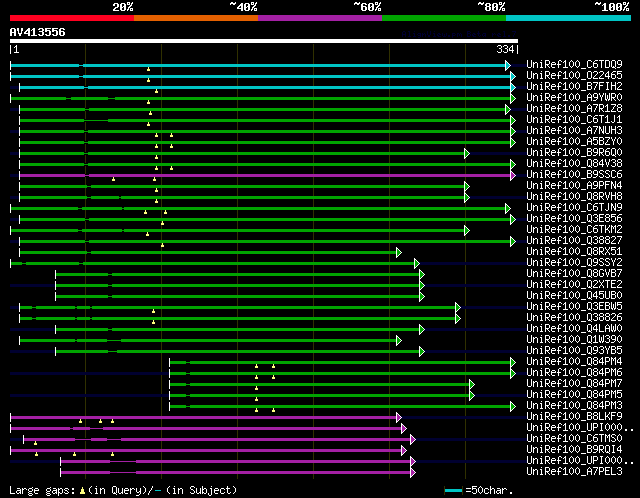
Task: Select the purple arrowhead on the UniRef100_B8LKF9 hit
Action: click(x=398, y=417)
